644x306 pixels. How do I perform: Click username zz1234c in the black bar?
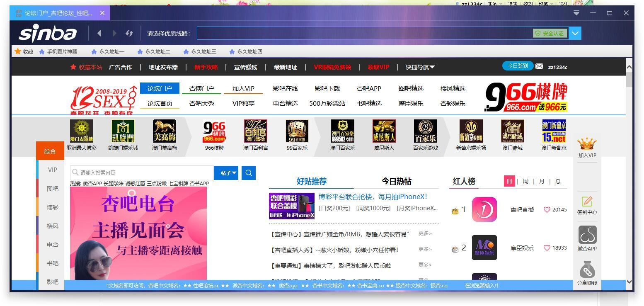[558, 67]
